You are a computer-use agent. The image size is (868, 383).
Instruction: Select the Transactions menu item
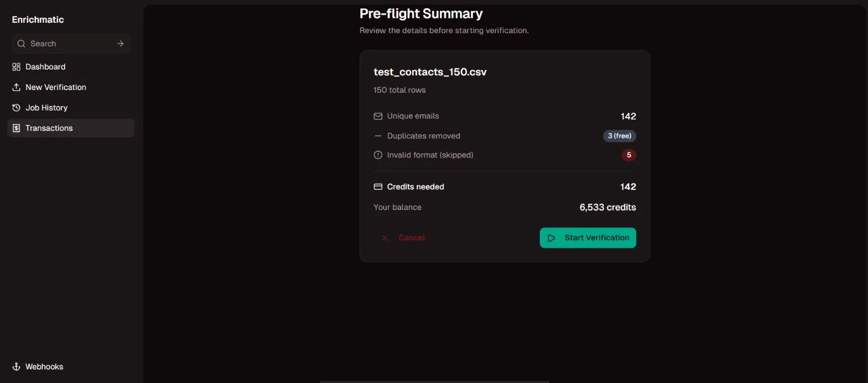tap(49, 128)
